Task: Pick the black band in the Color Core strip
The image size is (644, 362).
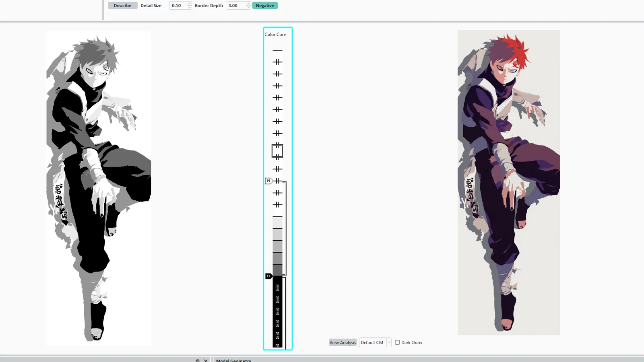Action: pos(277,312)
